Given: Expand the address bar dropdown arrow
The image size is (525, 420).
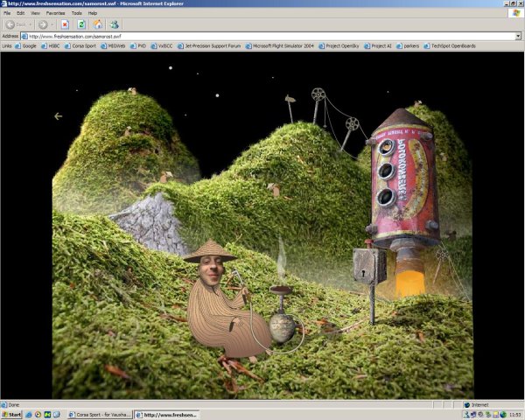Looking at the screenshot, I should click(518, 36).
